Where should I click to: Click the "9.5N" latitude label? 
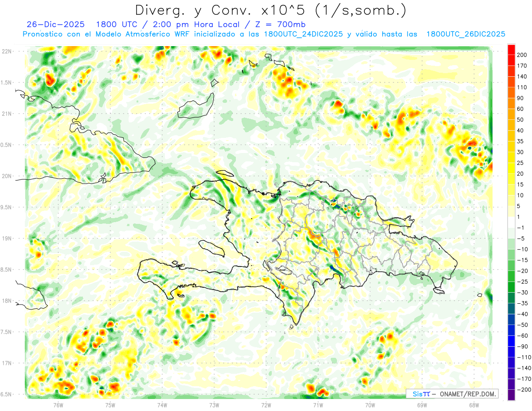7,207
